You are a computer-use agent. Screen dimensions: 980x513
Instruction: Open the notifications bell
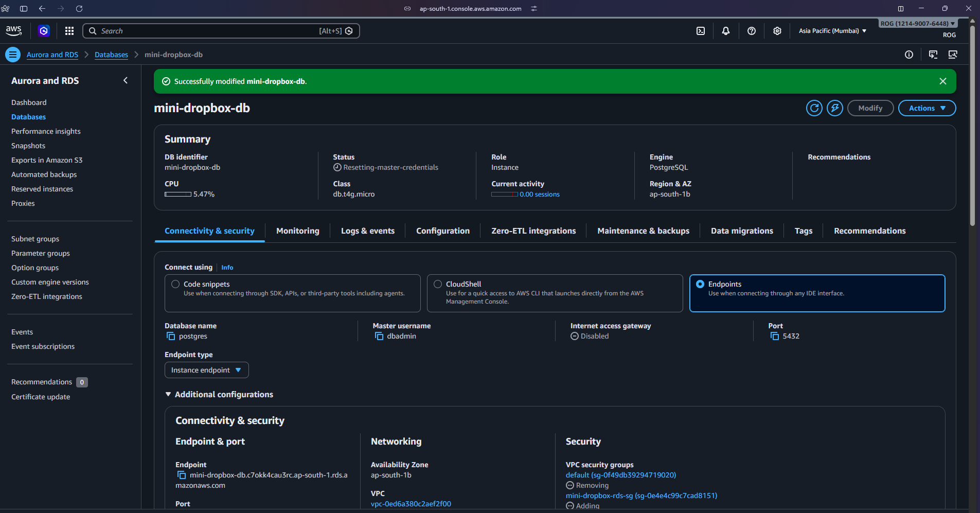click(x=725, y=31)
